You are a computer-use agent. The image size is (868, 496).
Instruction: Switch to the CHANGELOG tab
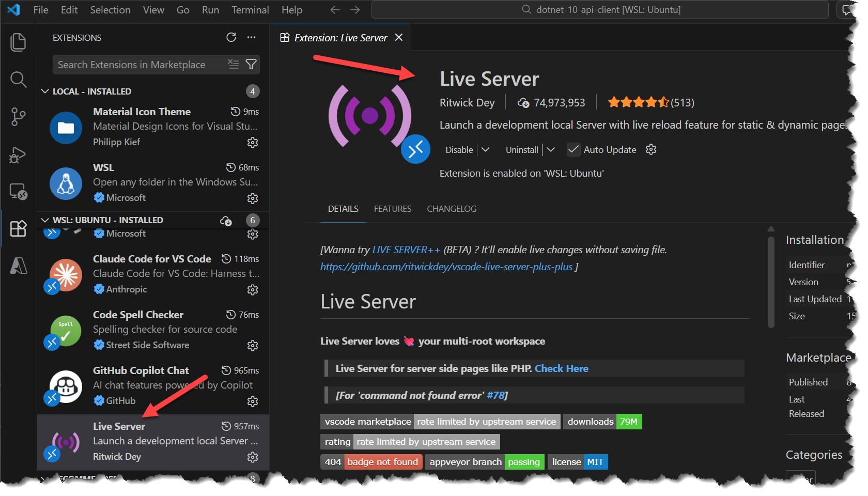click(452, 209)
